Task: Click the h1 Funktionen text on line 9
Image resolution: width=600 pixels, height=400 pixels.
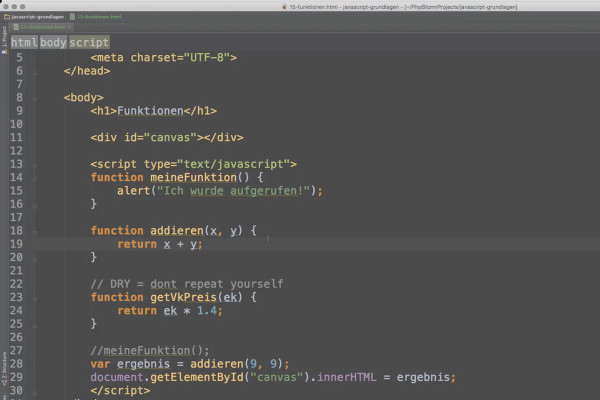Action: (150, 111)
